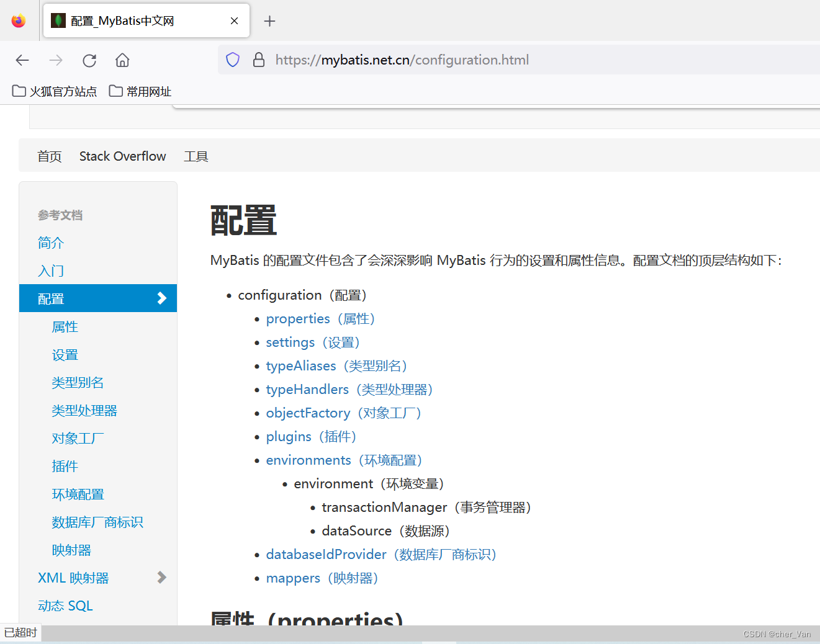
Task: Open 简介 in sidebar
Action: tap(51, 243)
